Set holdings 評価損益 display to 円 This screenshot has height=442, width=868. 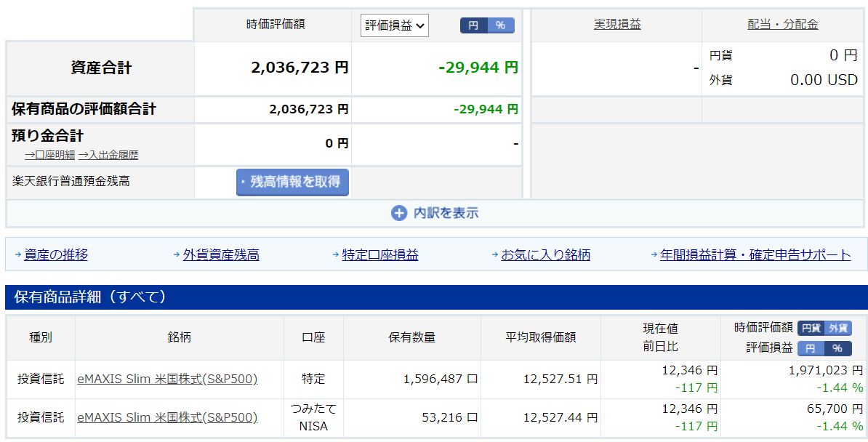[811, 348]
